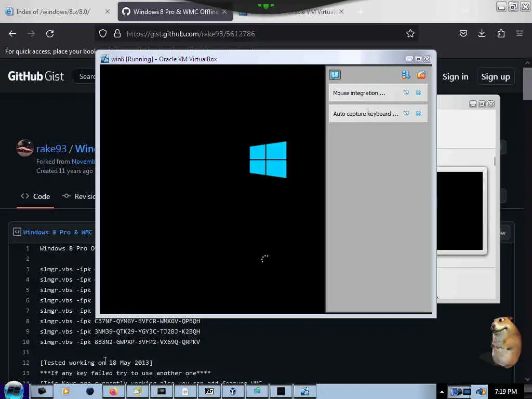Screen dimensions: 532x399
Task: Open the tracking protection shield icon
Action: (103, 33)
